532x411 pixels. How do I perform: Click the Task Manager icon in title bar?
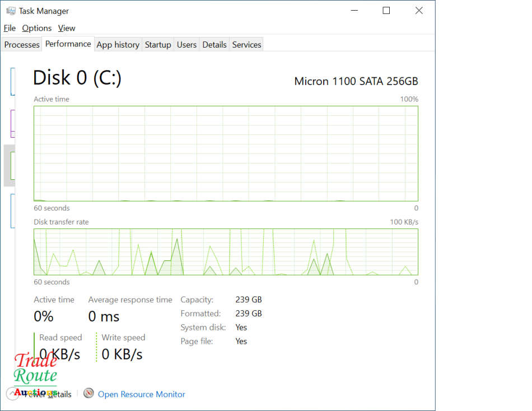coord(11,11)
